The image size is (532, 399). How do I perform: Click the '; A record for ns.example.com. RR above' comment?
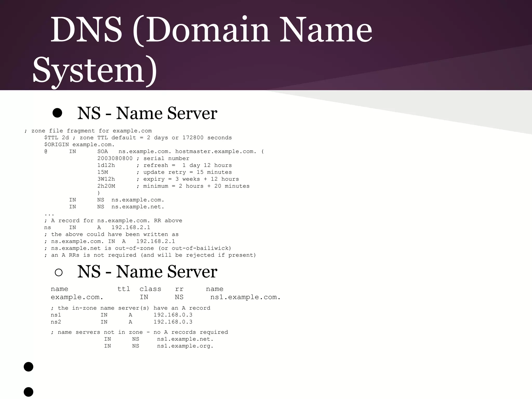click(x=113, y=221)
